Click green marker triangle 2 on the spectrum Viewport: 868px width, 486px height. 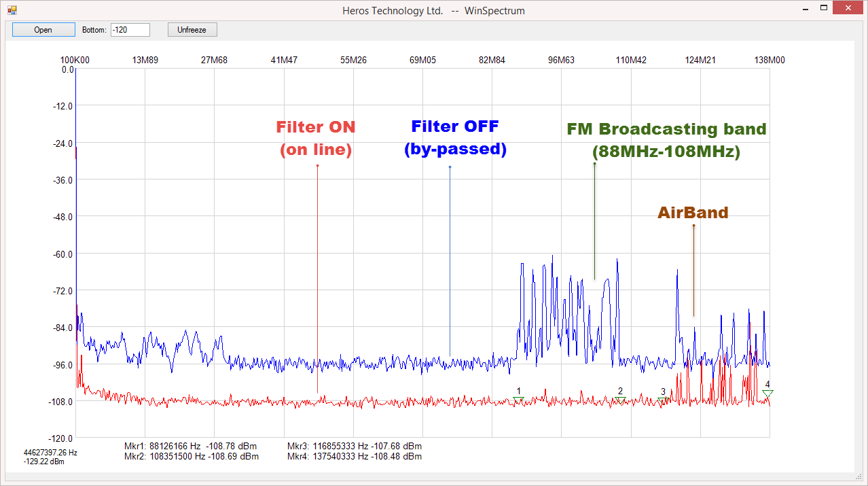tap(620, 397)
